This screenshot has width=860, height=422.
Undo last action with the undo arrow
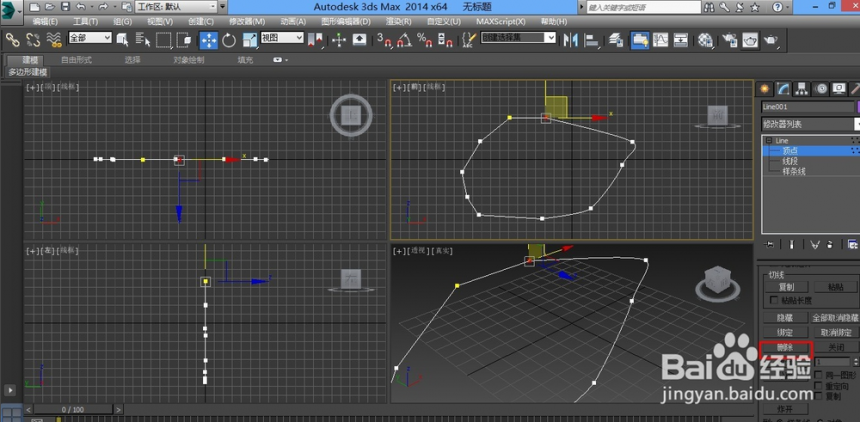coord(81,7)
